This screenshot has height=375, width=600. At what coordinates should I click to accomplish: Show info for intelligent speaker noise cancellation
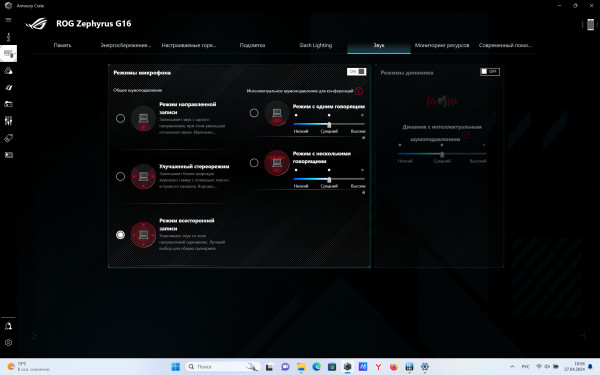pyautogui.click(x=466, y=135)
